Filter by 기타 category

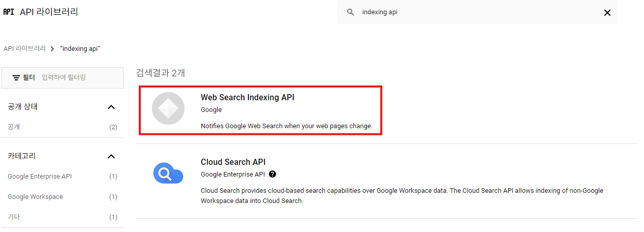coord(14,217)
